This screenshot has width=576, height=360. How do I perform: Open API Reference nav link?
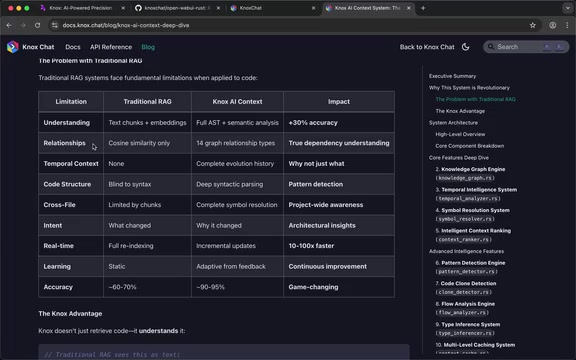click(x=111, y=47)
